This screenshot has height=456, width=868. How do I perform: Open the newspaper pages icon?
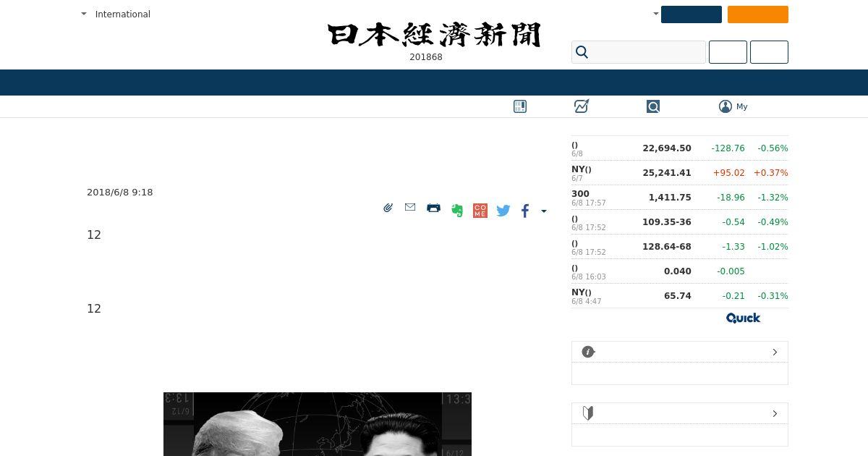coord(520,106)
